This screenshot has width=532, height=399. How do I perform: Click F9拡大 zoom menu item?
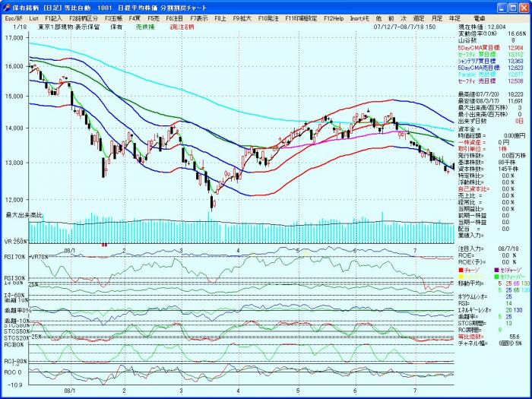(242, 19)
